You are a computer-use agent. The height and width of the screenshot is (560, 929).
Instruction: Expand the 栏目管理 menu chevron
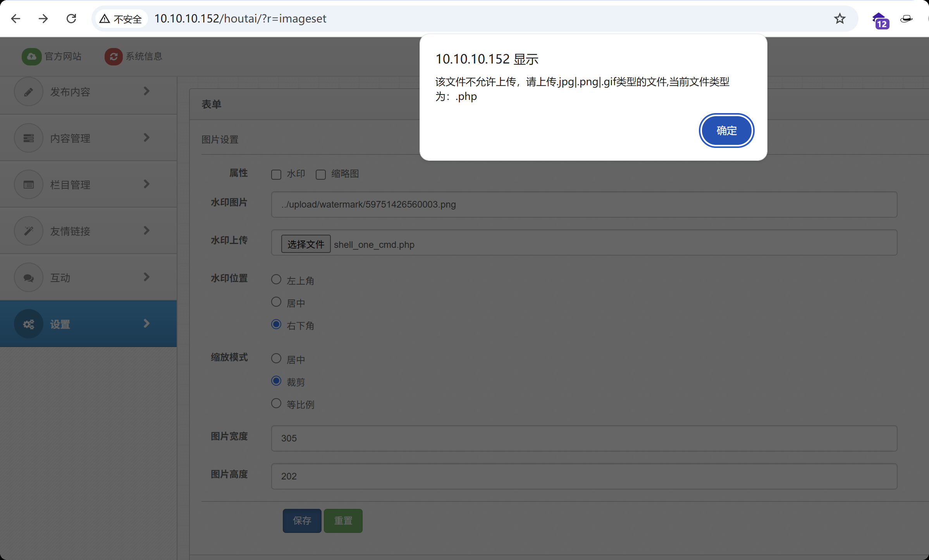click(146, 184)
